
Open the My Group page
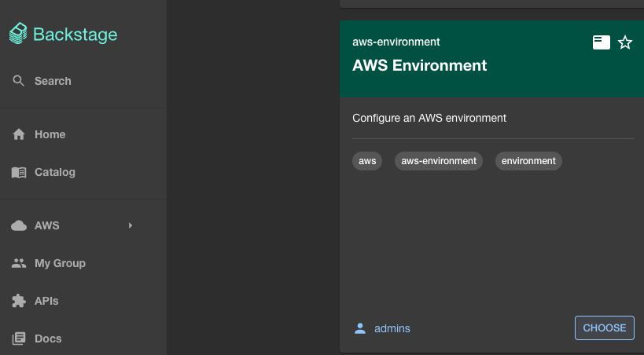[60, 263]
